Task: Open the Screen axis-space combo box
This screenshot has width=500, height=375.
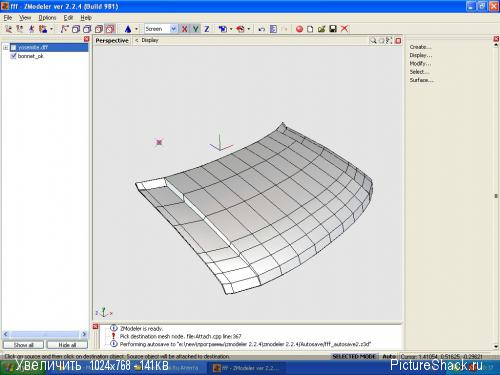Action: point(161,29)
